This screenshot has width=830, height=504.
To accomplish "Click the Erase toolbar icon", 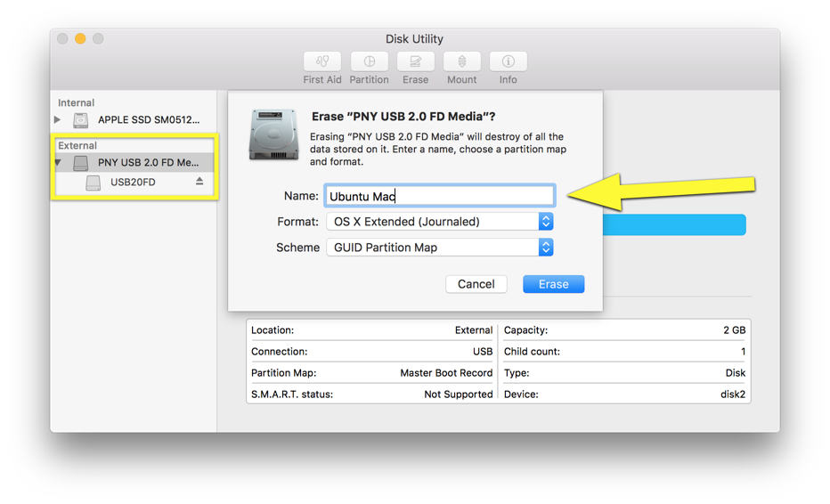I will coord(415,61).
